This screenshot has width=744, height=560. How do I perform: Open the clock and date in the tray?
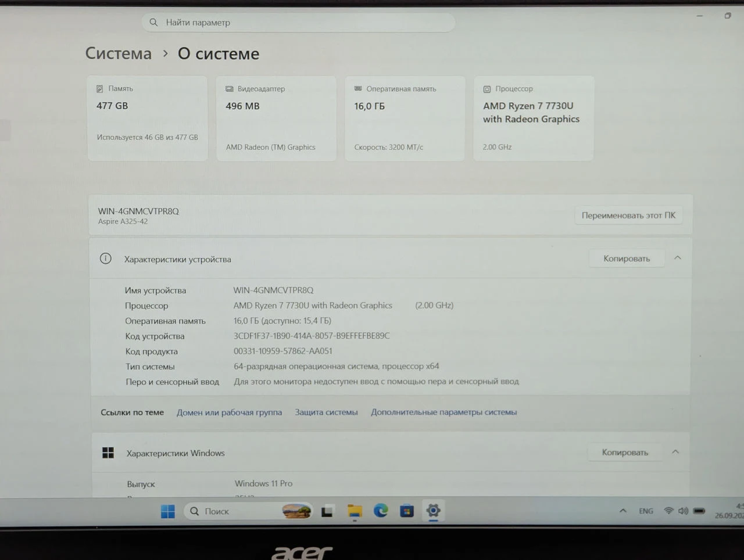click(729, 511)
